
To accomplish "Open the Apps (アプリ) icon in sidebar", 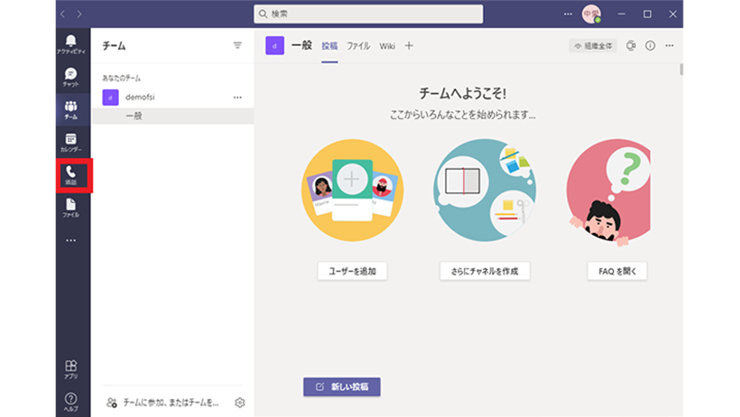I will 71,370.
